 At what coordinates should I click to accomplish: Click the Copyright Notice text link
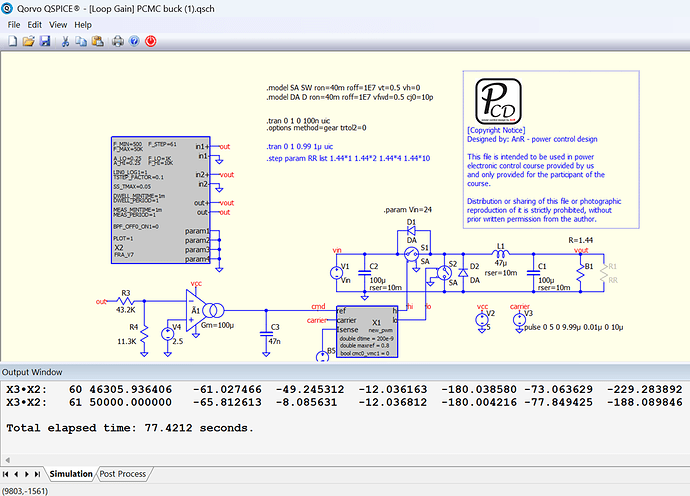(496, 130)
